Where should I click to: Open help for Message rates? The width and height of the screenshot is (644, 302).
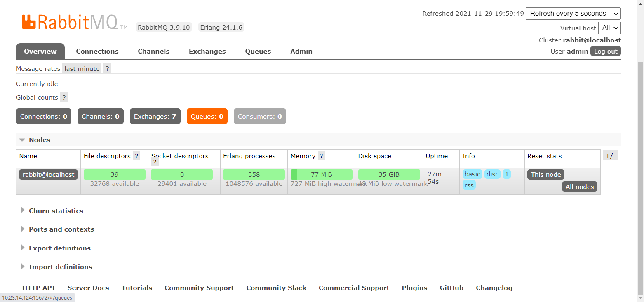[107, 69]
